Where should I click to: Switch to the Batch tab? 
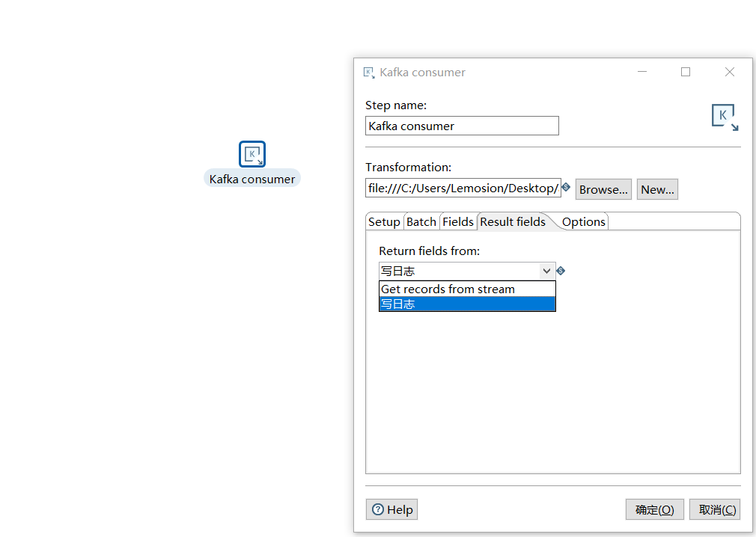(x=421, y=221)
